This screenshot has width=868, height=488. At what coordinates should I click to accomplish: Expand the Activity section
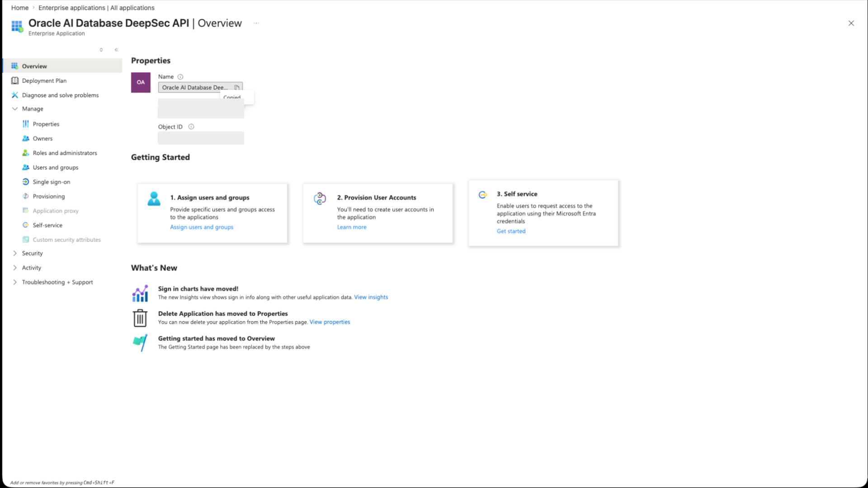click(15, 268)
